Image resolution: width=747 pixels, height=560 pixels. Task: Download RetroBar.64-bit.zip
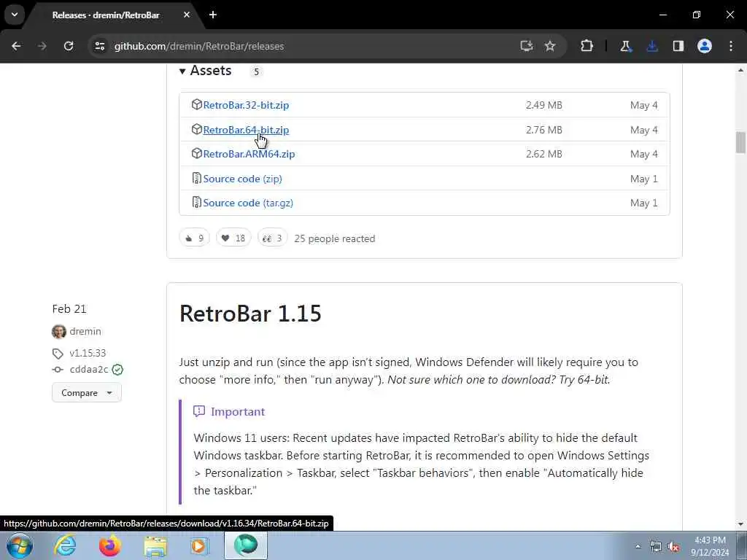246,130
